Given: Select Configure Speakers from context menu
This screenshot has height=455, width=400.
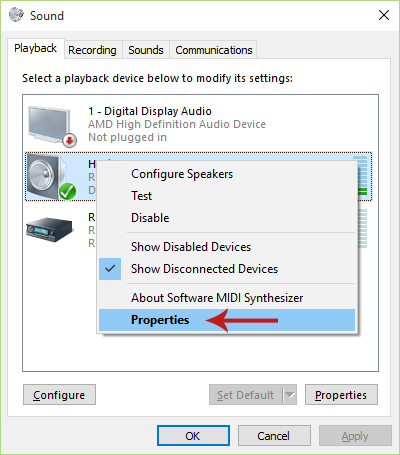Looking at the screenshot, I should 182,174.
